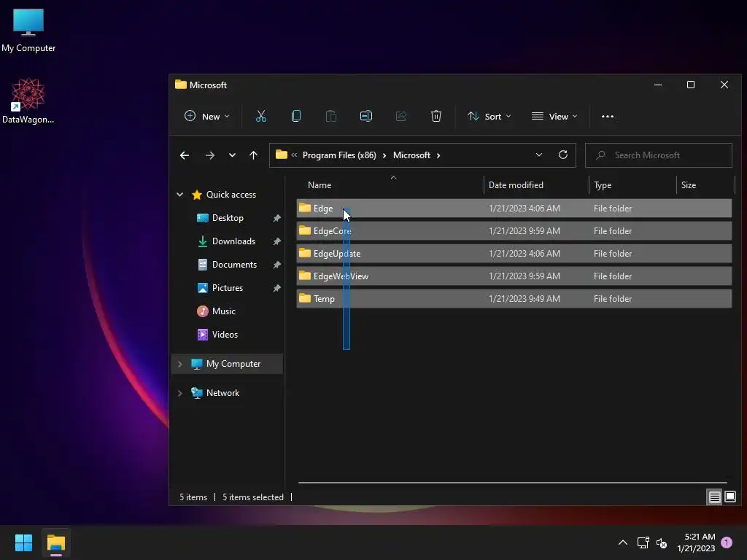This screenshot has width=747, height=560.
Task: Click the Share icon in toolbar
Action: [401, 116]
